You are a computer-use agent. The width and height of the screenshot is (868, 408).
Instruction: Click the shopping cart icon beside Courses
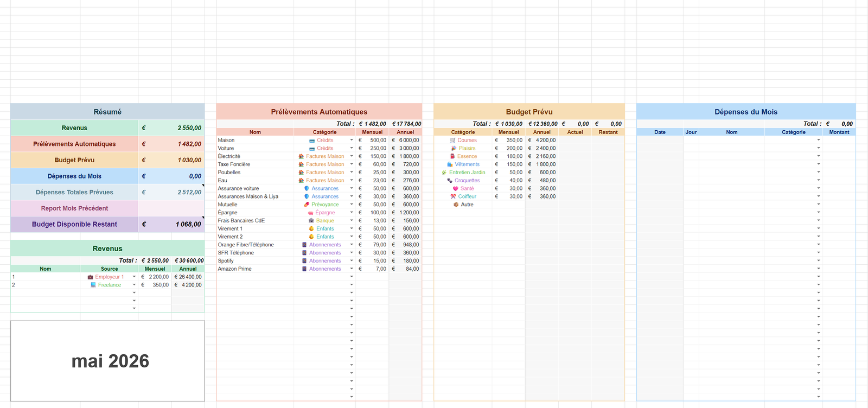(x=453, y=140)
